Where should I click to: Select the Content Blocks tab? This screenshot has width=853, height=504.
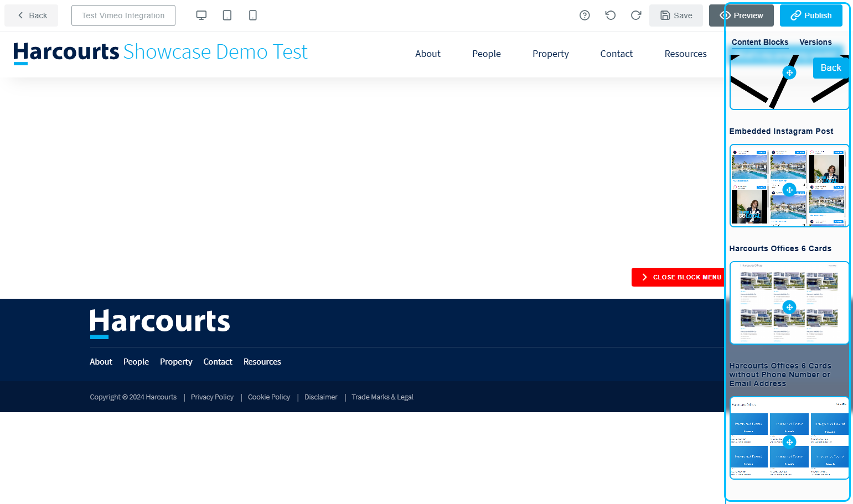coord(760,42)
